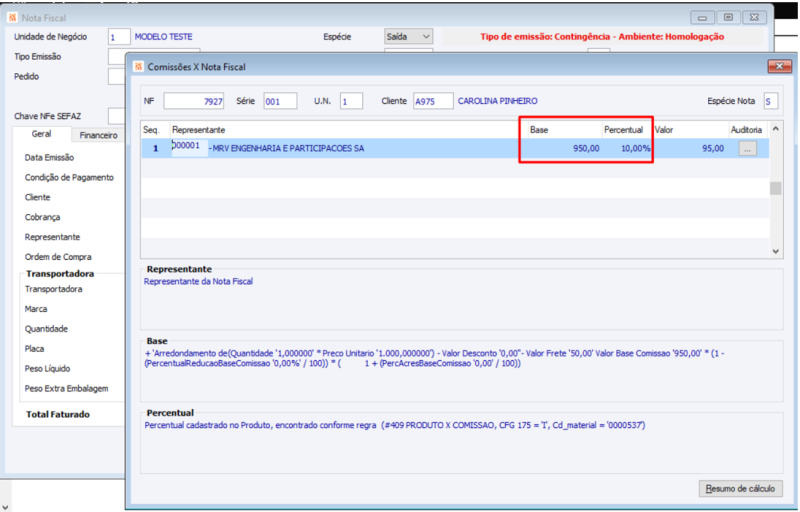The height and width of the screenshot is (512, 800).
Task: Click the vertical scrollbar thumb in the grid
Action: click(776, 188)
